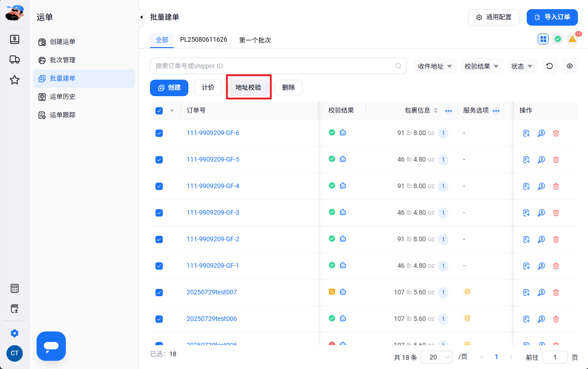Open the blue chat widget

pyautogui.click(x=51, y=346)
